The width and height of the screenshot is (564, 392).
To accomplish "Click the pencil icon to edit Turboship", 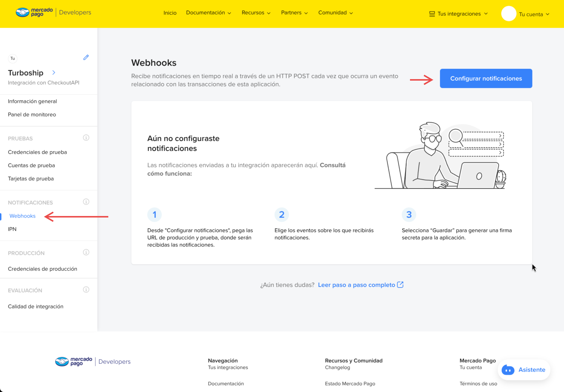I will tap(86, 57).
